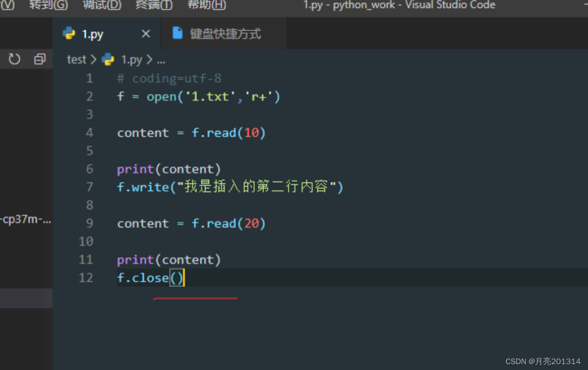The height and width of the screenshot is (370, 588).
Task: Open the 转到(G) menu
Action: pos(49,5)
